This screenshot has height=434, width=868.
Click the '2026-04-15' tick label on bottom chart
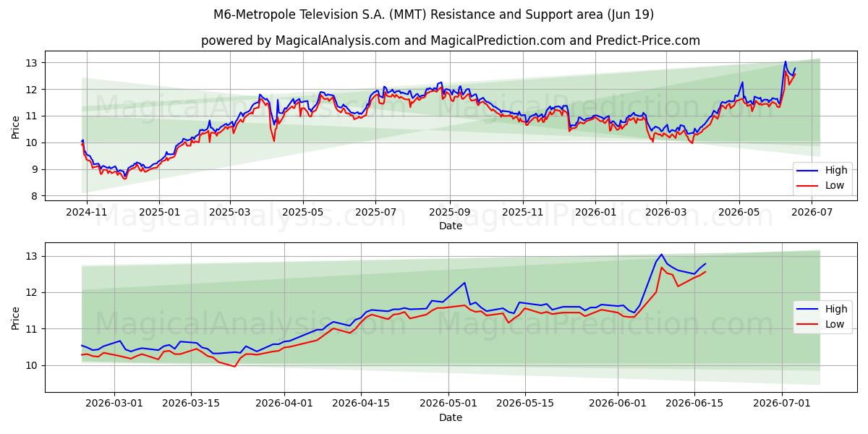(361, 404)
